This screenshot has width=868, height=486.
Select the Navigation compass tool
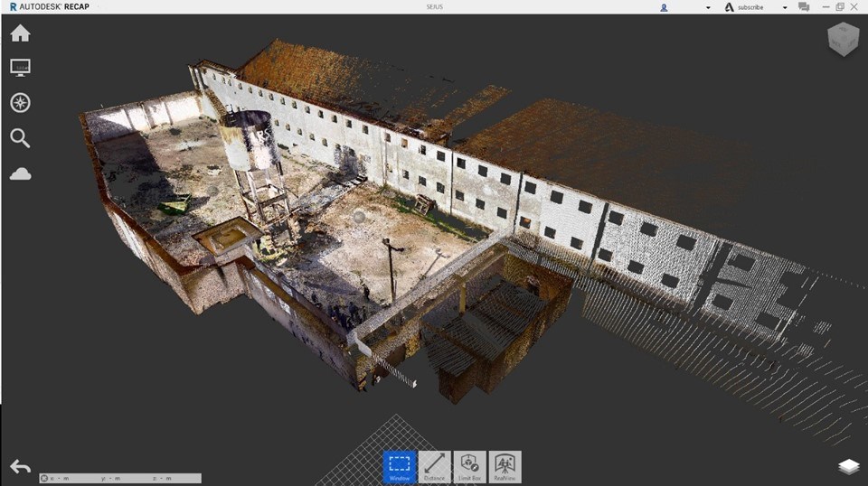pyautogui.click(x=20, y=102)
